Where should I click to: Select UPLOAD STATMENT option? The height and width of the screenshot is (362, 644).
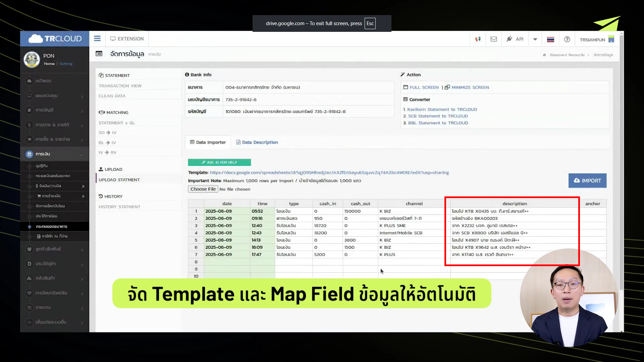[119, 180]
